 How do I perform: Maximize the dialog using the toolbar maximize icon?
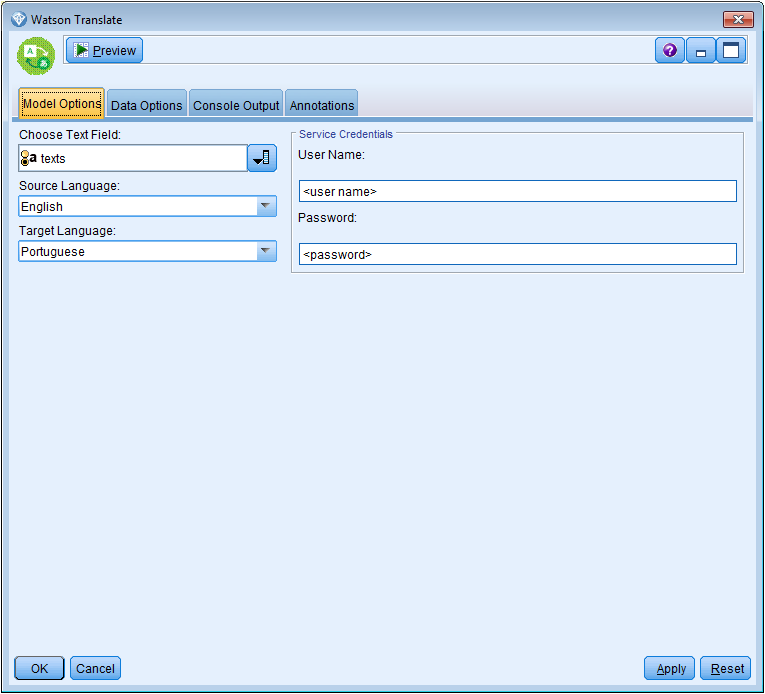731,50
